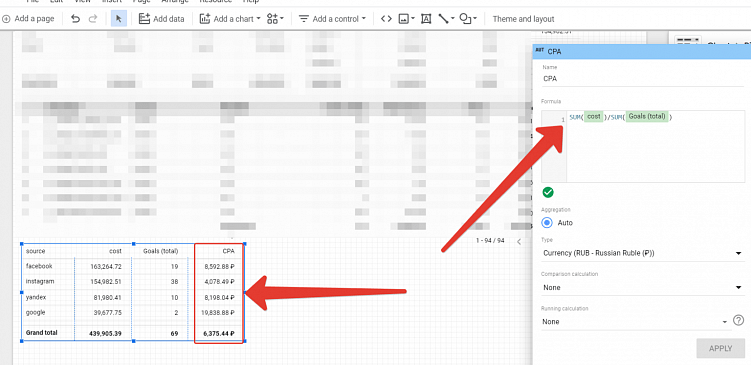Click the CPA title in panel header

coord(554,52)
